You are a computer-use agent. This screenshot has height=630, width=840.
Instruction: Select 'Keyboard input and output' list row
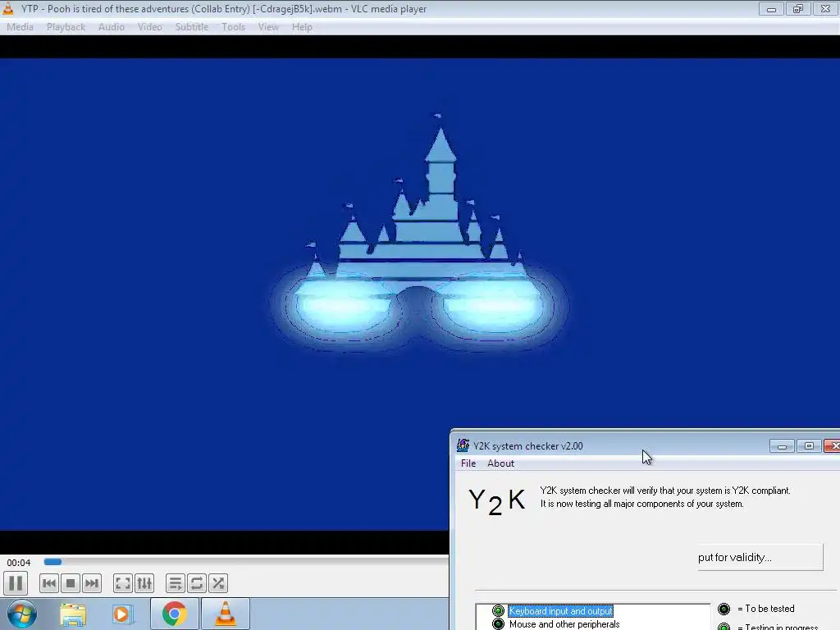(560, 610)
